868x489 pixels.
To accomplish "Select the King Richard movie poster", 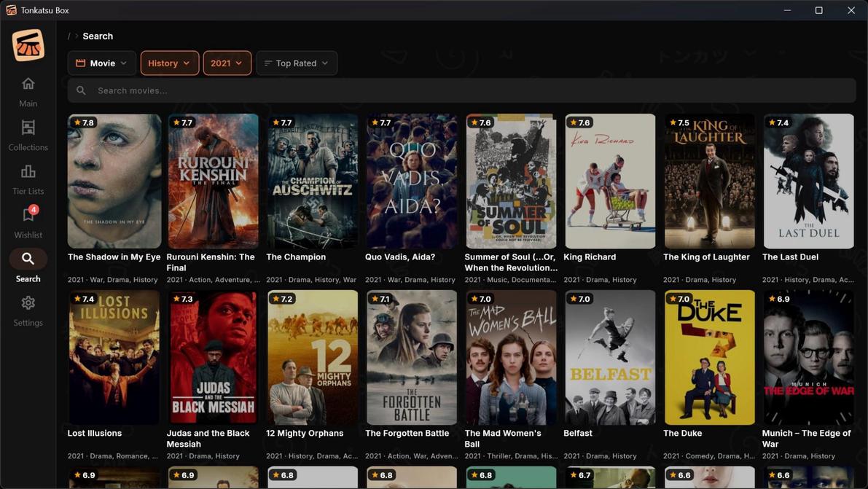I will pyautogui.click(x=610, y=181).
